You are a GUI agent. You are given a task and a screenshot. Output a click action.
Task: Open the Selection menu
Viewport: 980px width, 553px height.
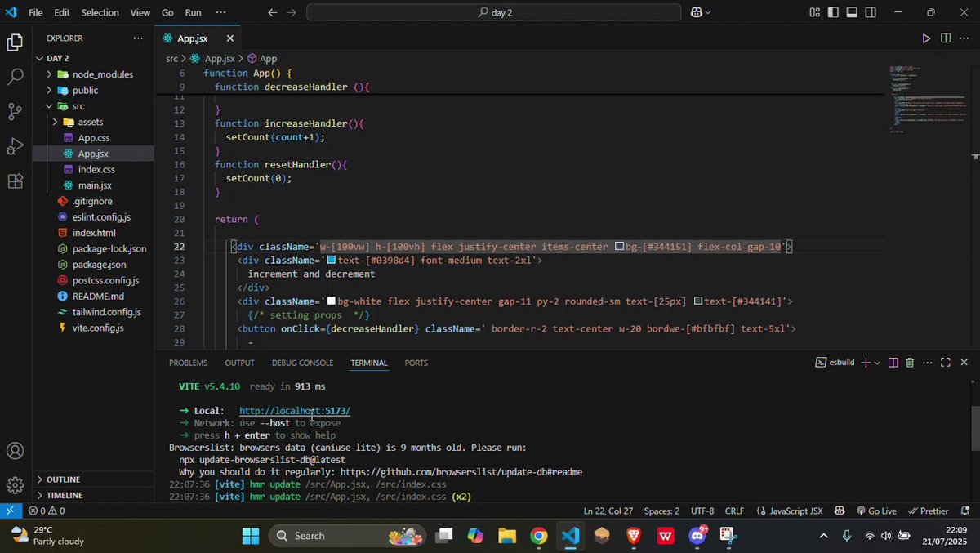100,12
